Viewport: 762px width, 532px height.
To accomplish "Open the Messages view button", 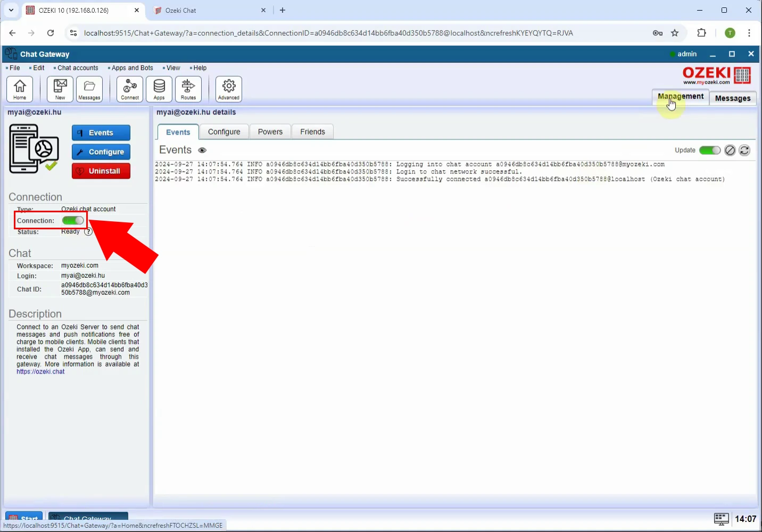I will (733, 98).
